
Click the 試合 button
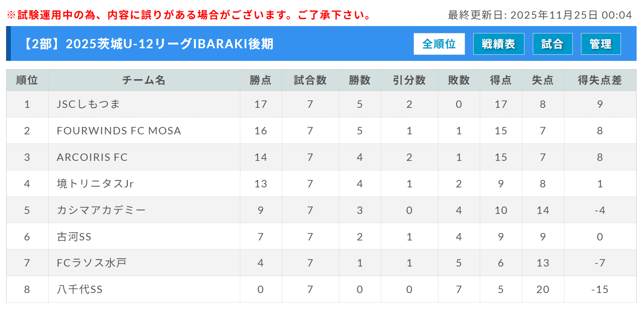pyautogui.click(x=552, y=44)
